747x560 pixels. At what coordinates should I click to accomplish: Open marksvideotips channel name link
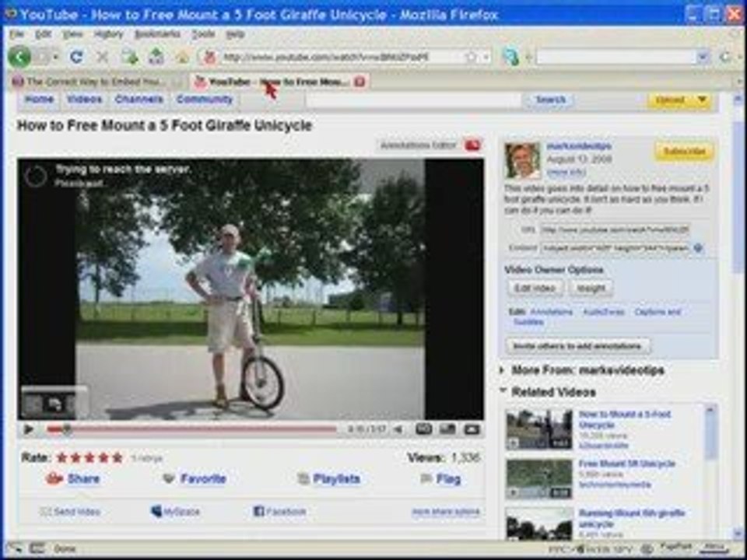pyautogui.click(x=579, y=145)
